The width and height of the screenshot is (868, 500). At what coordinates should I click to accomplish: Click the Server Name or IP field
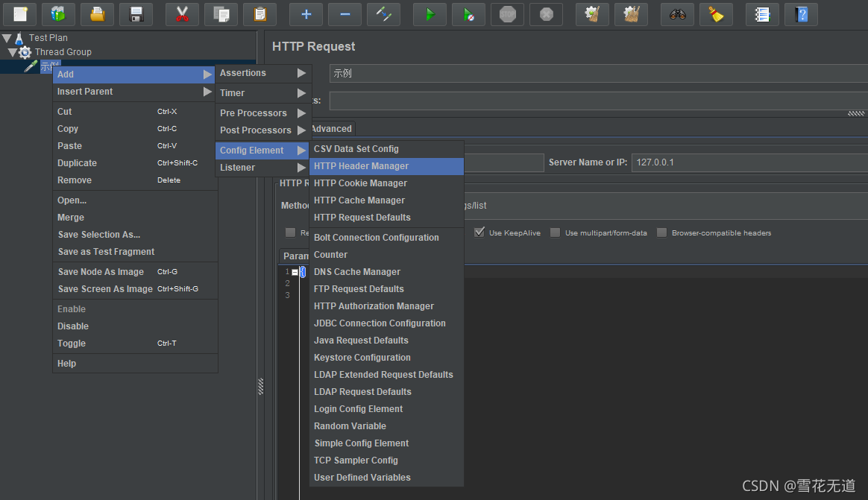tap(749, 162)
